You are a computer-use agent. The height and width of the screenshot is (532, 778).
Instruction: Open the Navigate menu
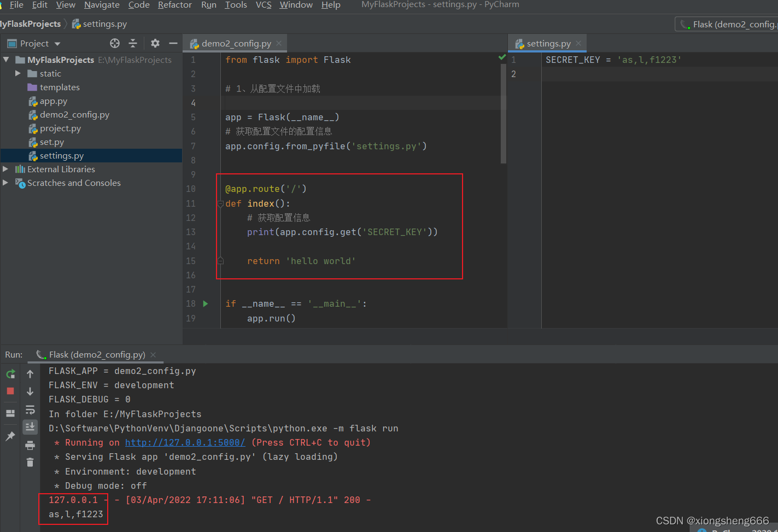coord(102,5)
